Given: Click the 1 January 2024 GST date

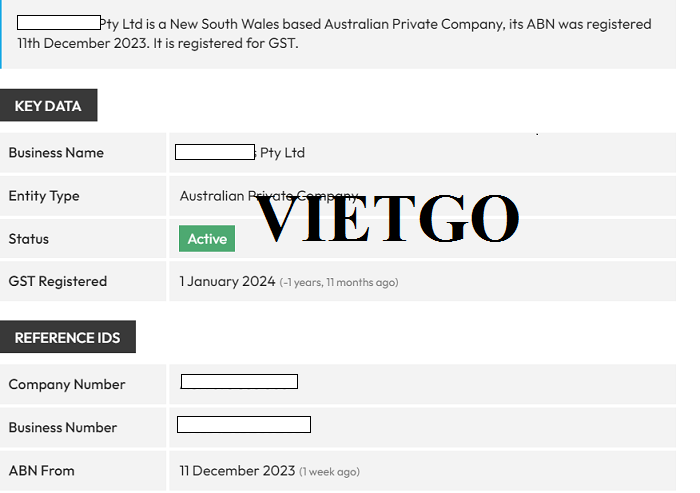Looking at the screenshot, I should [227, 282].
